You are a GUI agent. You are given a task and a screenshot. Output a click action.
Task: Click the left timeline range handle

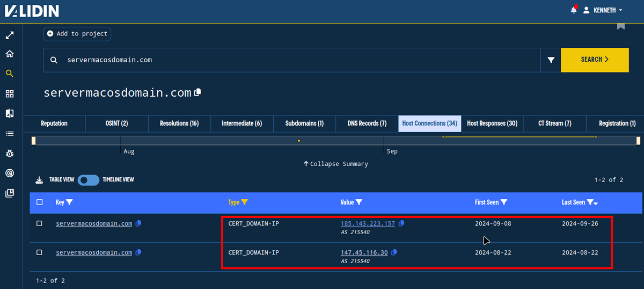33,141
